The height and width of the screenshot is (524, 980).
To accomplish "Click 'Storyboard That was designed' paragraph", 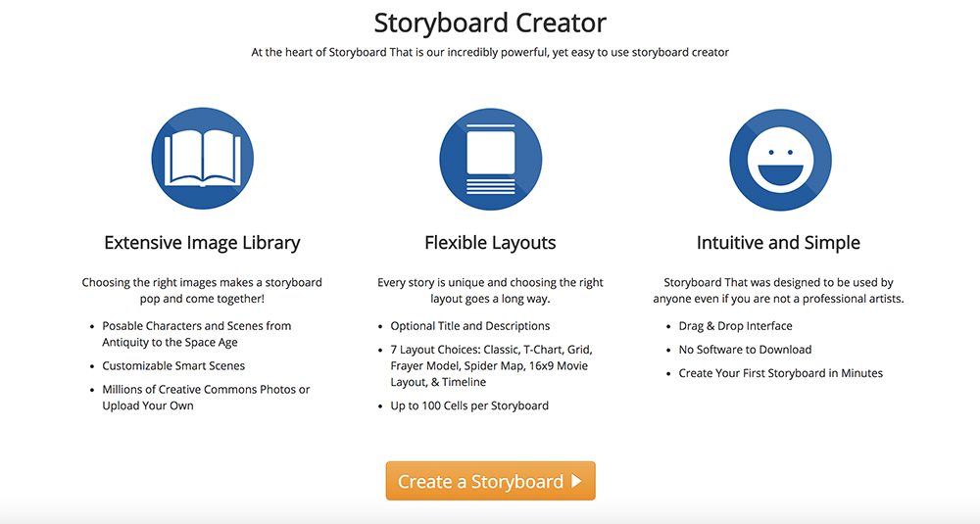I will coord(778,291).
